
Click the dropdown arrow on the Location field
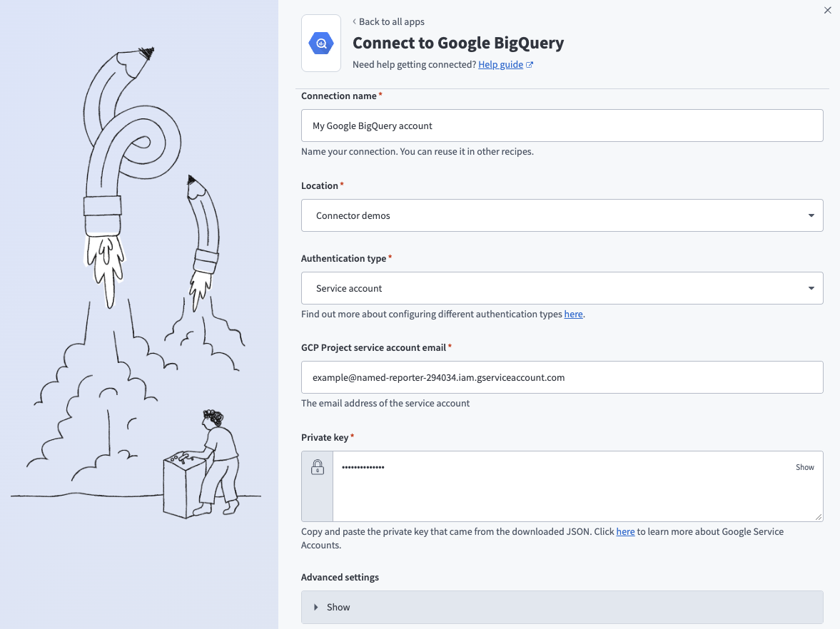tap(811, 215)
